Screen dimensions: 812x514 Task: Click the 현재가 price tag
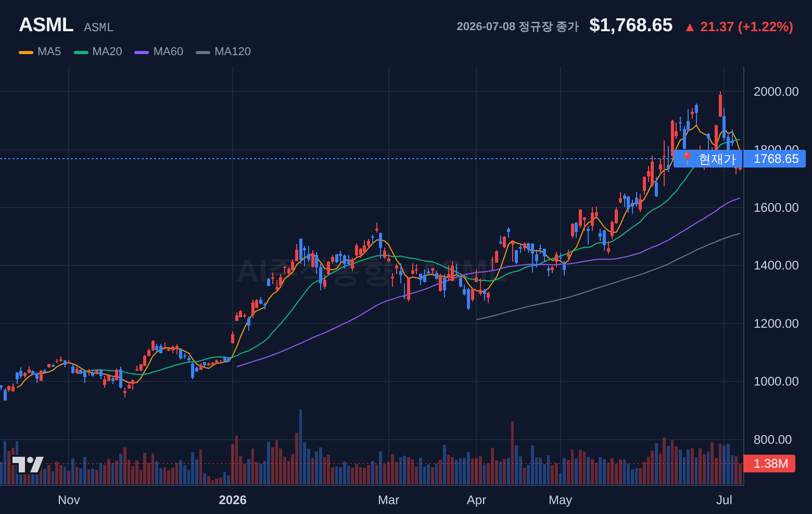(708, 159)
